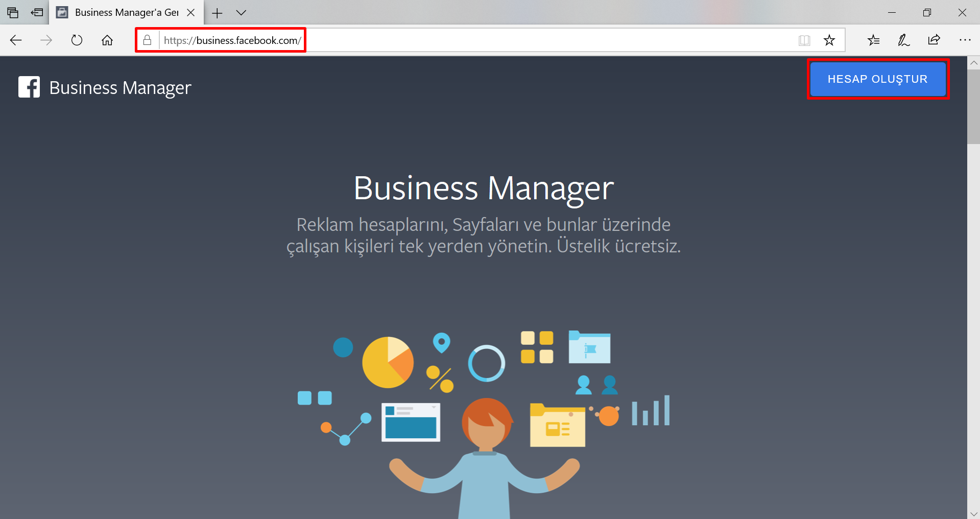
Task: Add page to favorites with the star icon
Action: point(829,40)
